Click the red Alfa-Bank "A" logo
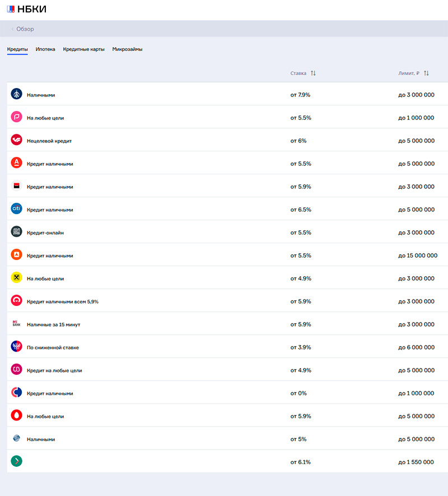This screenshot has height=496, width=448. pos(16,163)
